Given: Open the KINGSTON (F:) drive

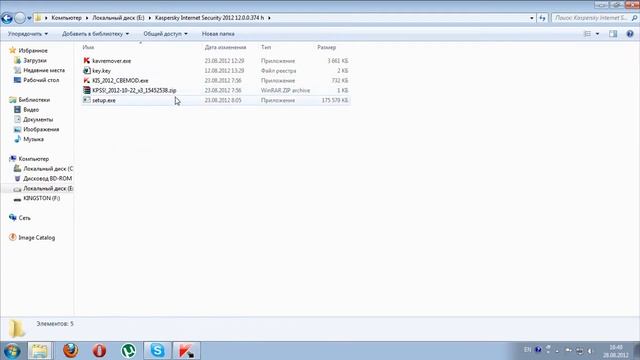Looking at the screenshot, I should [x=41, y=198].
